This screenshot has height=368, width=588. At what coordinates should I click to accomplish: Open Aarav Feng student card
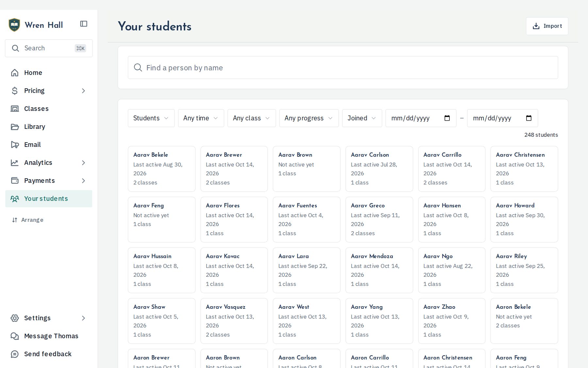[162, 219]
